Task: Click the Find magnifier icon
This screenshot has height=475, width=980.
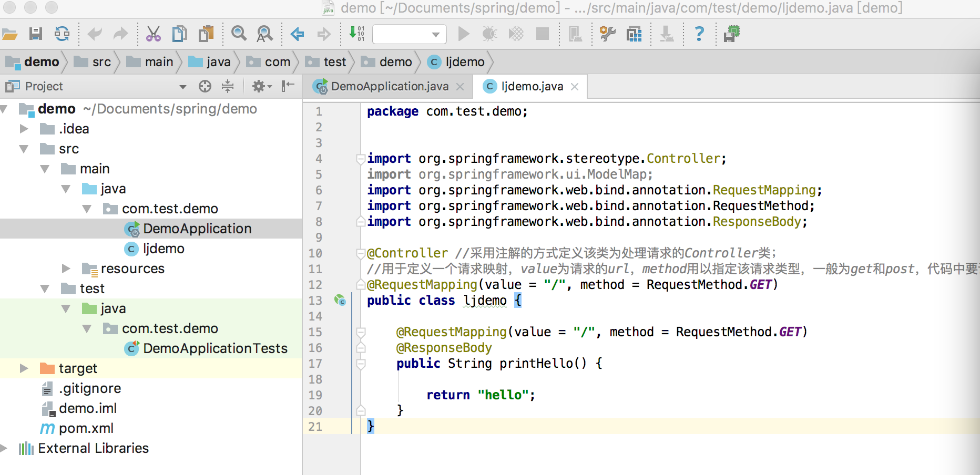Action: (239, 34)
